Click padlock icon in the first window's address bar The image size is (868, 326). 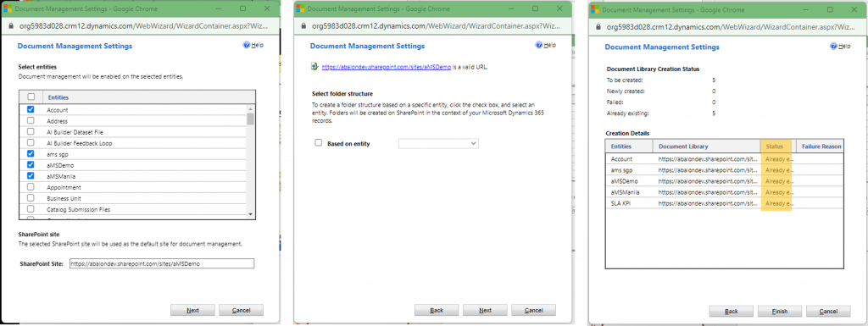(x=12, y=26)
